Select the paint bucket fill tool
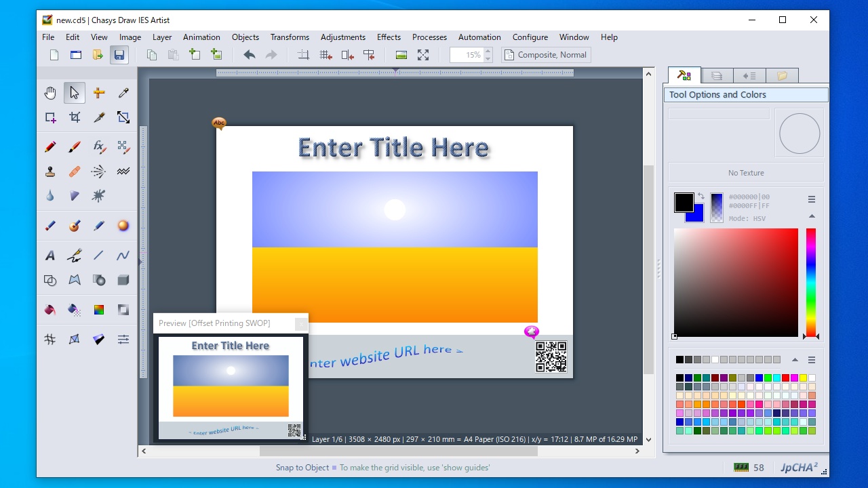 [50, 310]
